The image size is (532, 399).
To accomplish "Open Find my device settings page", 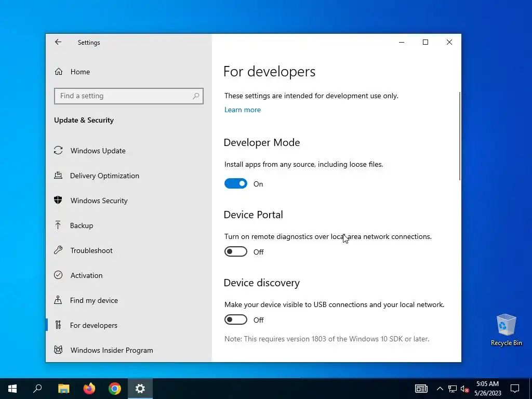I will click(x=129, y=300).
